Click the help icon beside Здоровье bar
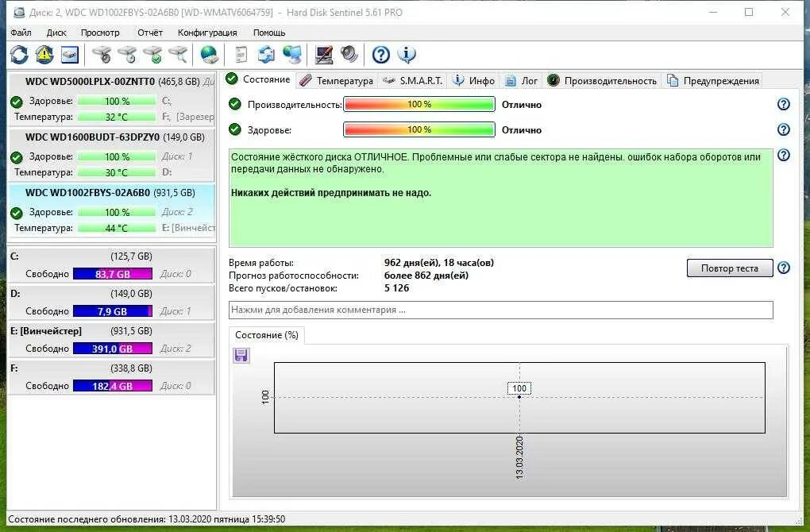This screenshot has width=810, height=532. (x=784, y=129)
